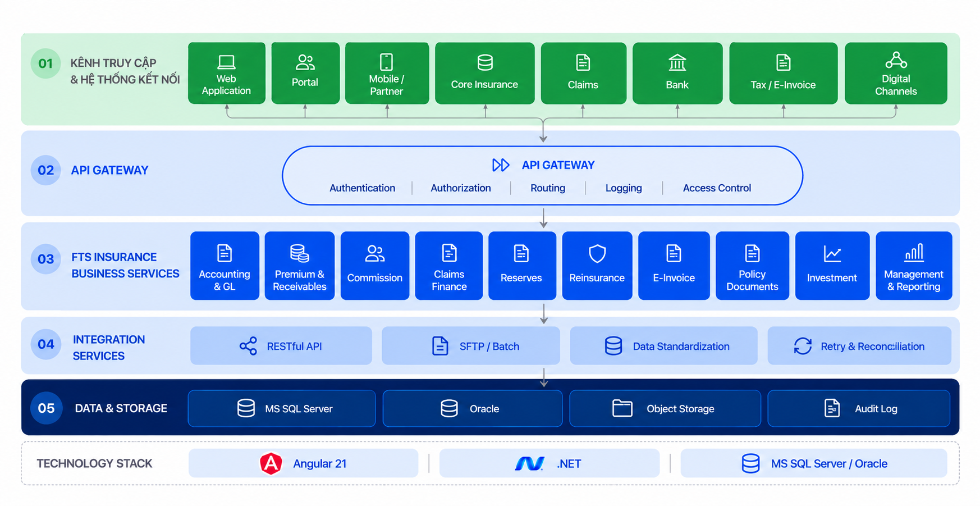Click the Access Control gateway item
Image resolution: width=980 pixels, height=506 pixels.
717,188
